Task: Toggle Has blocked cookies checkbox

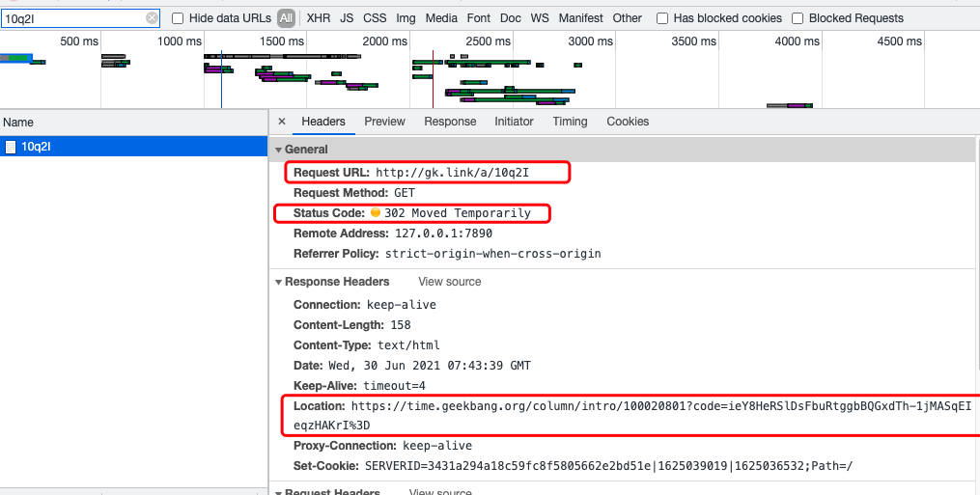Action: coord(662,18)
